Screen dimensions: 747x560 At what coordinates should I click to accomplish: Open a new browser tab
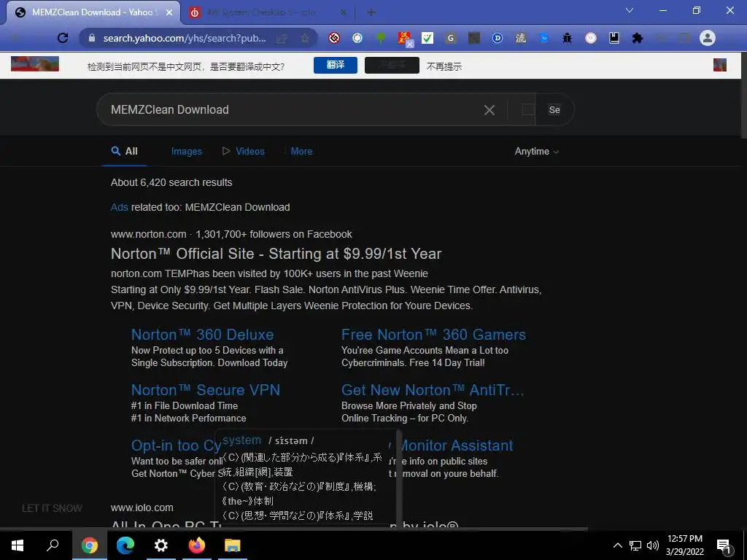(371, 12)
